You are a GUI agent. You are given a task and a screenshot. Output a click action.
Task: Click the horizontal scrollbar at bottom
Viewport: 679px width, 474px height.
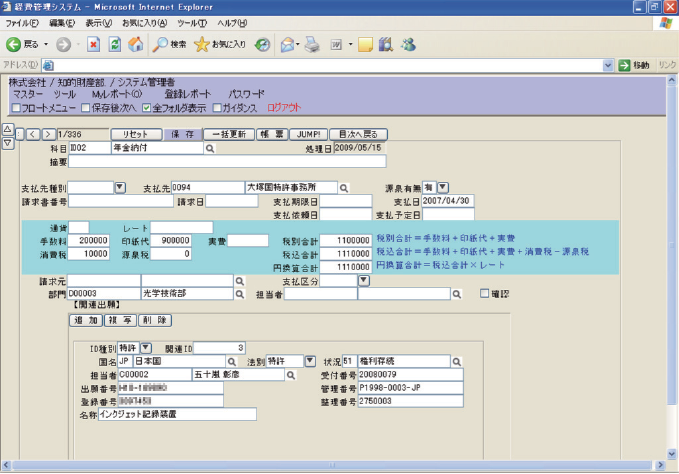tap(332, 465)
